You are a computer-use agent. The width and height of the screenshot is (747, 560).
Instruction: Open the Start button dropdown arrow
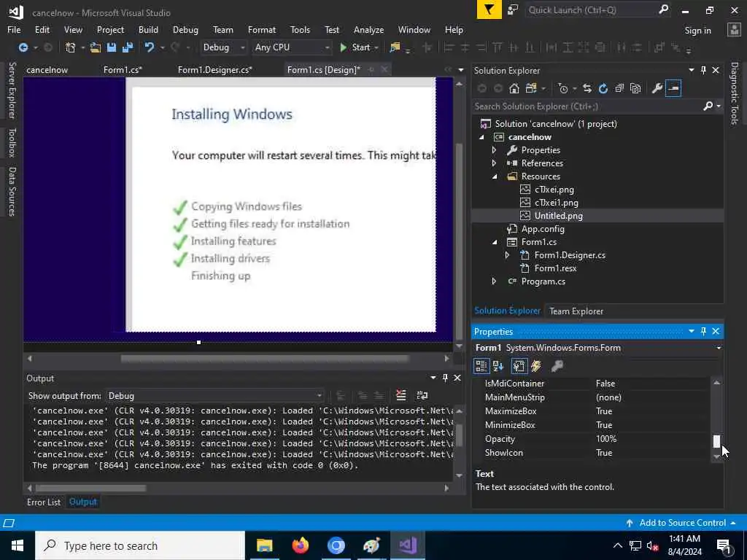pos(376,47)
